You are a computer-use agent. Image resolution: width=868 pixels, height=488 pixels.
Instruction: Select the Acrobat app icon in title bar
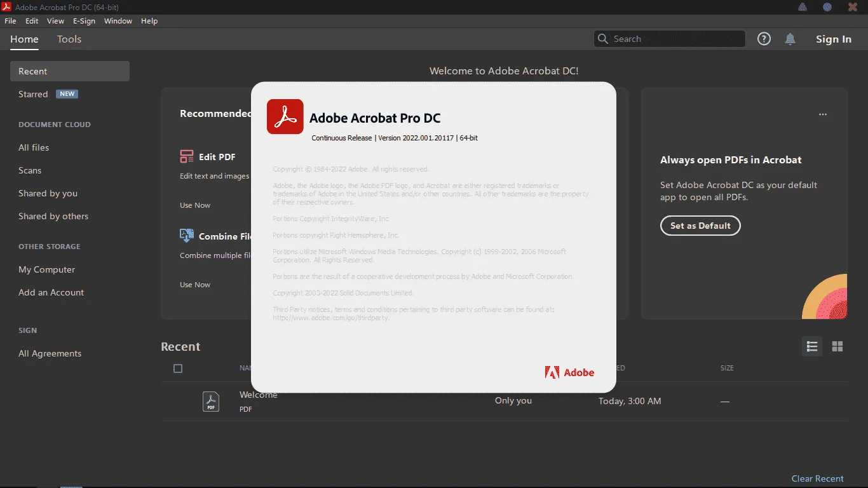click(x=7, y=7)
